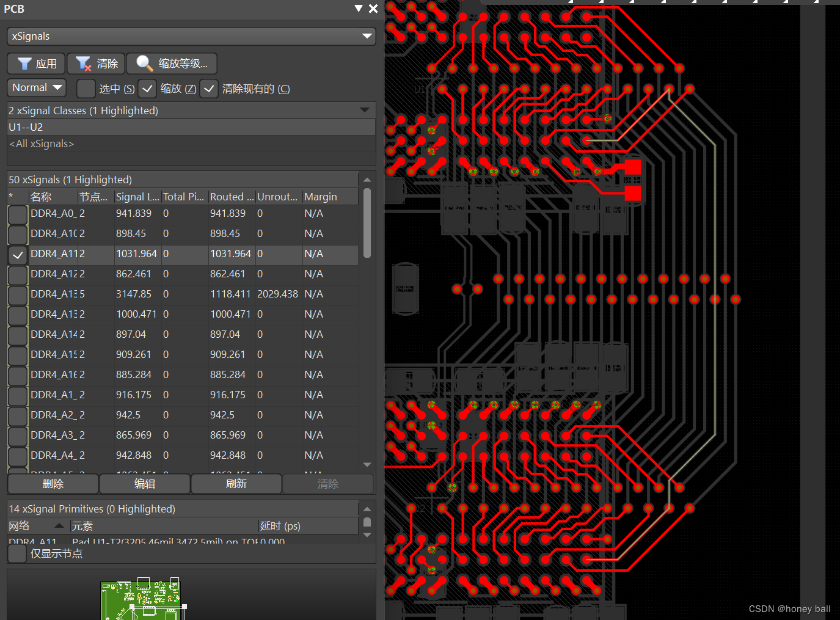Click the 应用 filter funnel icon
Viewport: 840px width, 620px height.
click(23, 63)
